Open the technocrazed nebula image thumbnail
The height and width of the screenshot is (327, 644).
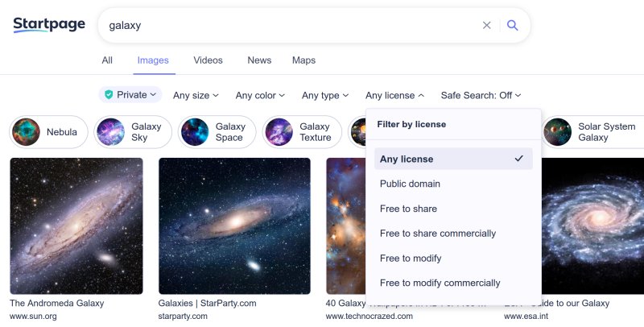[x=346, y=226]
